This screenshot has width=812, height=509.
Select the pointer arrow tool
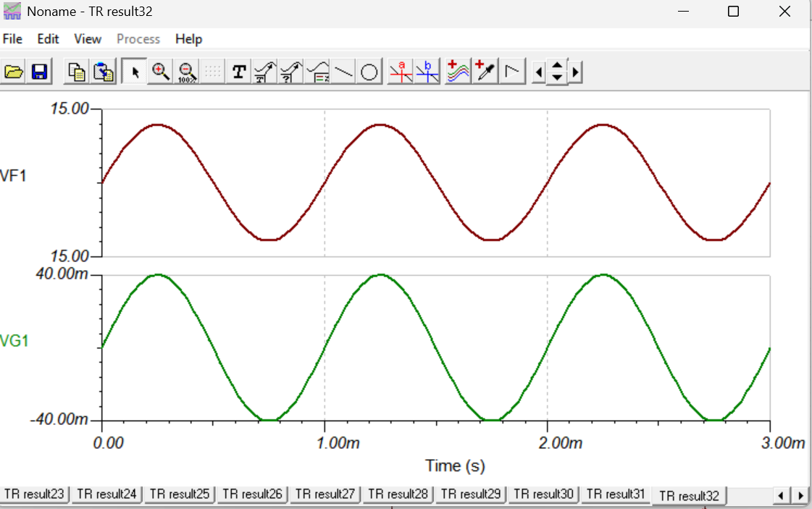(x=135, y=72)
